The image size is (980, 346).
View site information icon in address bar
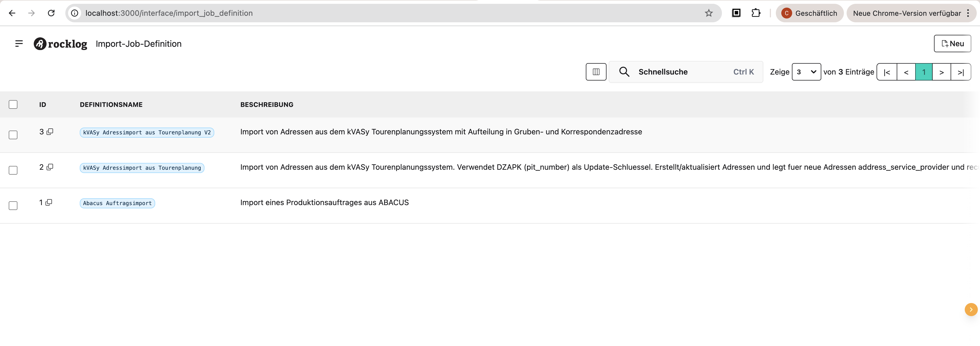point(75,13)
